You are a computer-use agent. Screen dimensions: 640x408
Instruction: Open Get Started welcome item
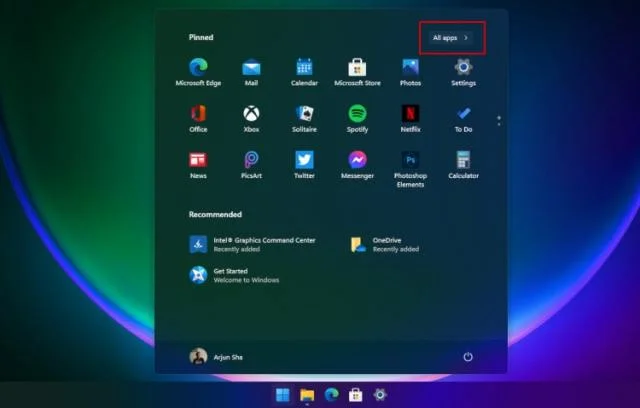tap(234, 275)
